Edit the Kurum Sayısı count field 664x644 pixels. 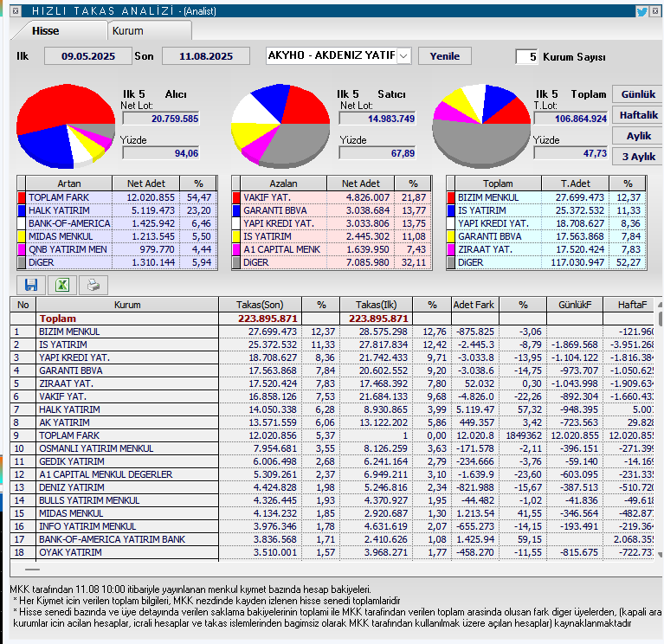pyautogui.click(x=527, y=57)
